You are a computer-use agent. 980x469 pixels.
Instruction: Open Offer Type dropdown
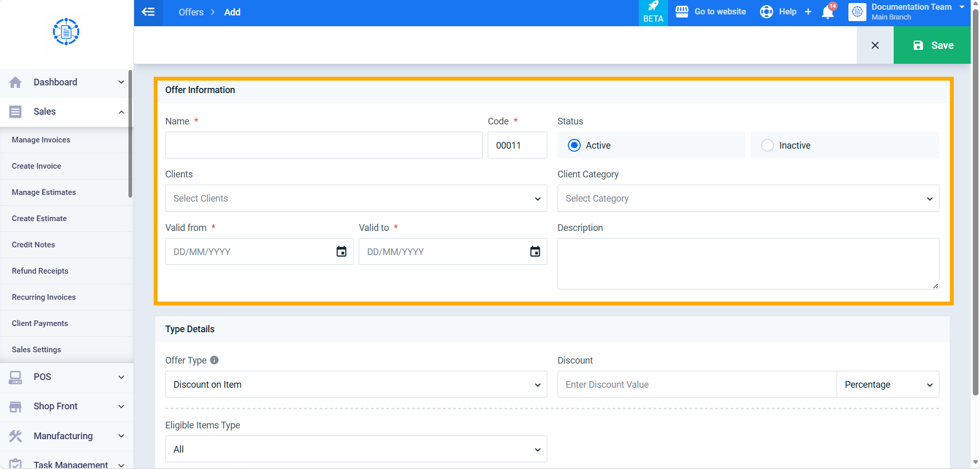[x=356, y=384]
